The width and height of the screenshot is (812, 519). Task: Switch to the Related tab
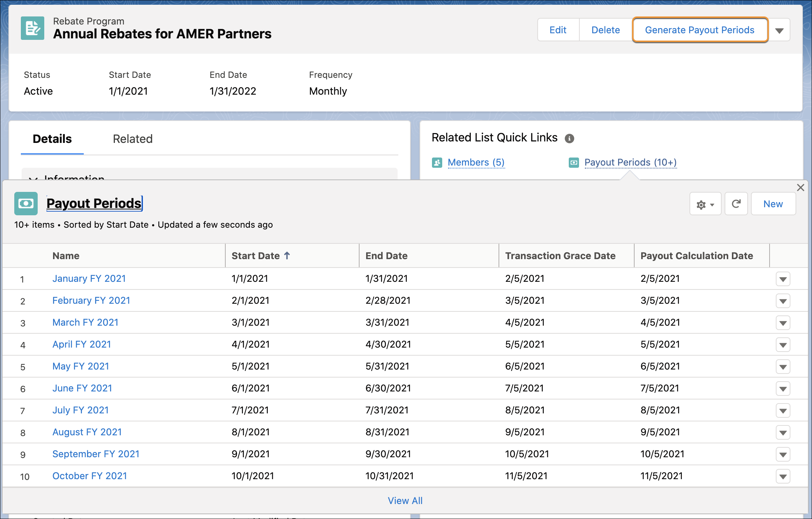(x=132, y=138)
